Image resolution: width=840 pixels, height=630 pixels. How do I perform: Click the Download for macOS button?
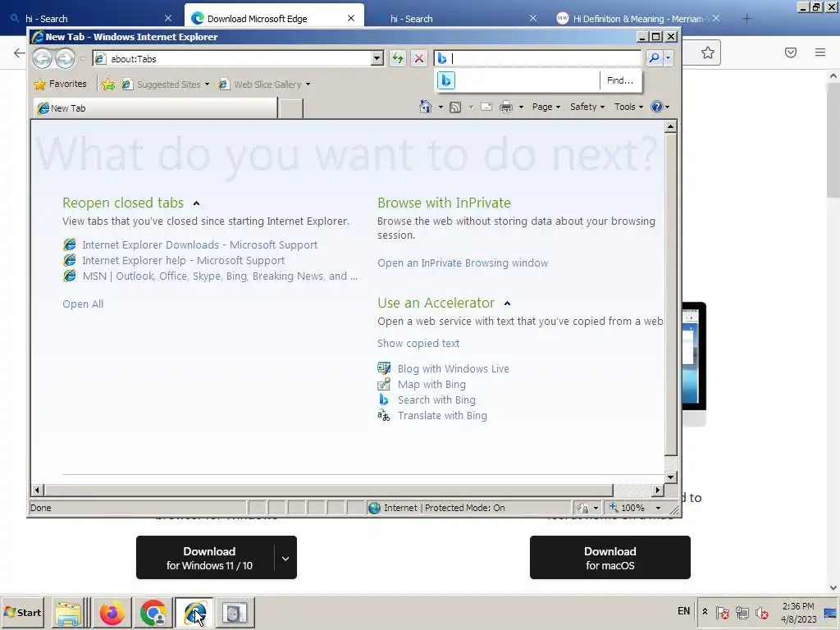click(x=609, y=558)
